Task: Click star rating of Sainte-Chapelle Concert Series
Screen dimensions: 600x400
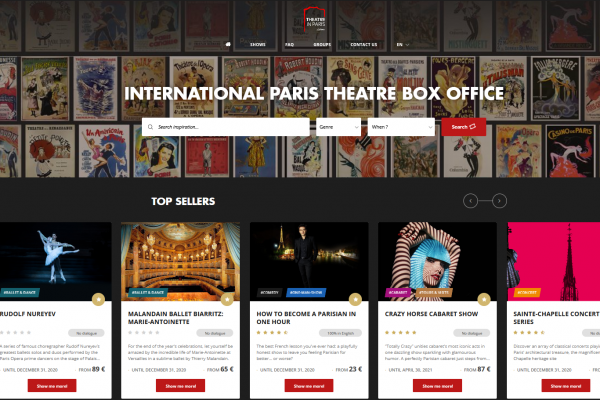Action: point(529,333)
